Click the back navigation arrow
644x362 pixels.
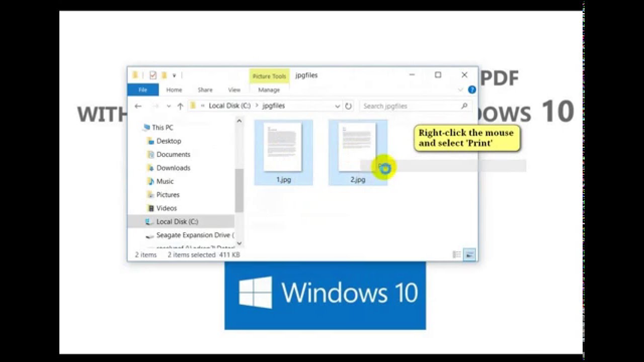[138, 106]
